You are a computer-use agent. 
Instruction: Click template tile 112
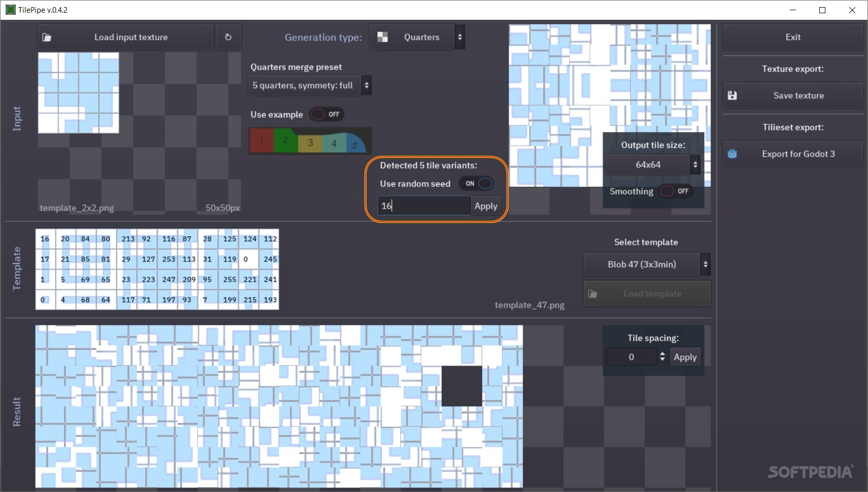(269, 239)
